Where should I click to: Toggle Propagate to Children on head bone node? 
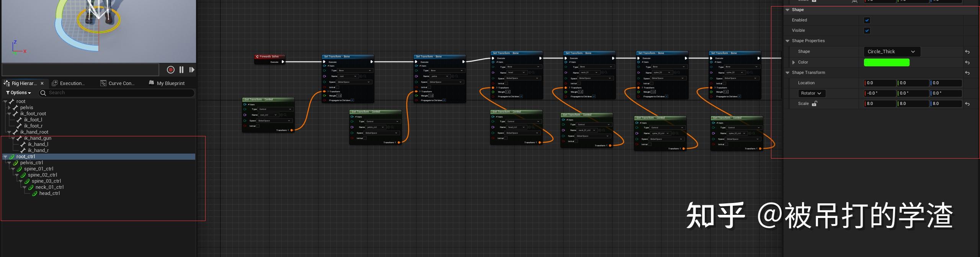(x=521, y=97)
